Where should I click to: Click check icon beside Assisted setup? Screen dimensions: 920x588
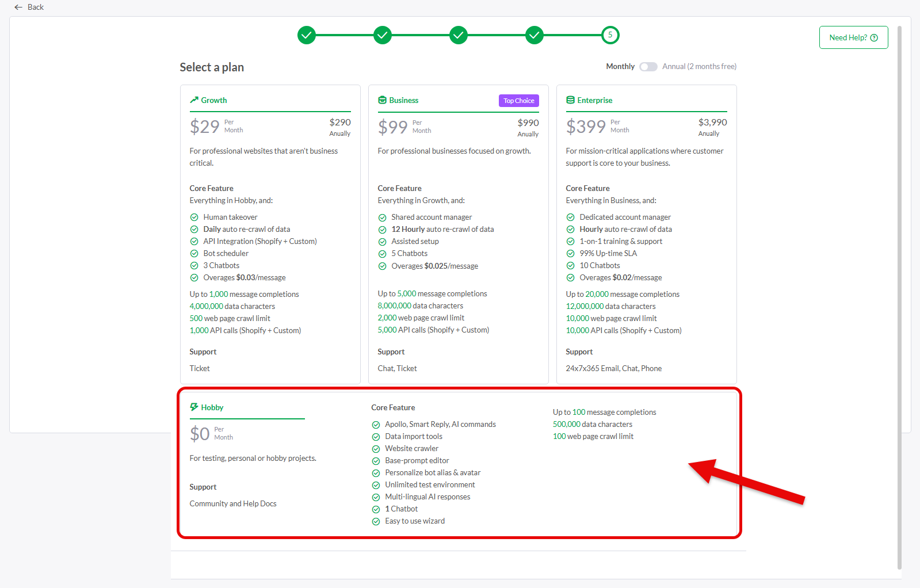(383, 242)
